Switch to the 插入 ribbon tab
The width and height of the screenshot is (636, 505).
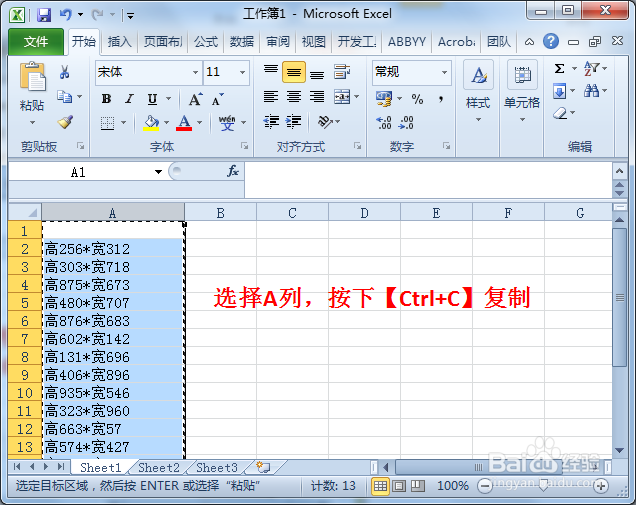tap(119, 41)
